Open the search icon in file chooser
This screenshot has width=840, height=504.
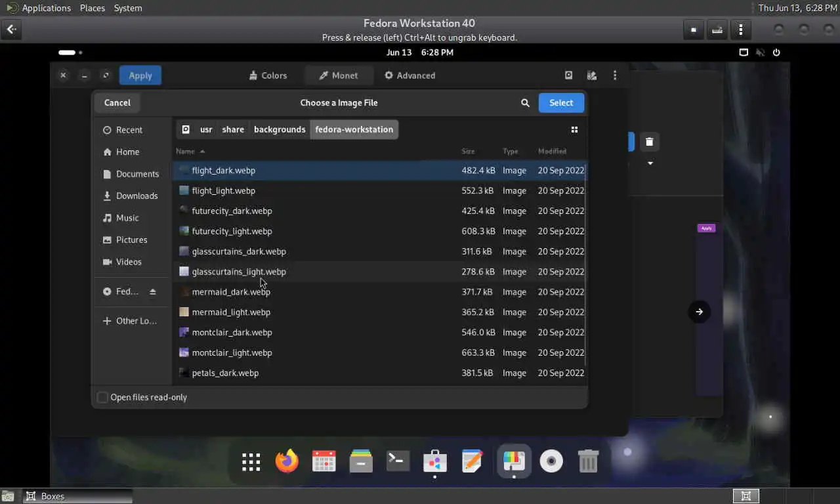click(x=525, y=102)
